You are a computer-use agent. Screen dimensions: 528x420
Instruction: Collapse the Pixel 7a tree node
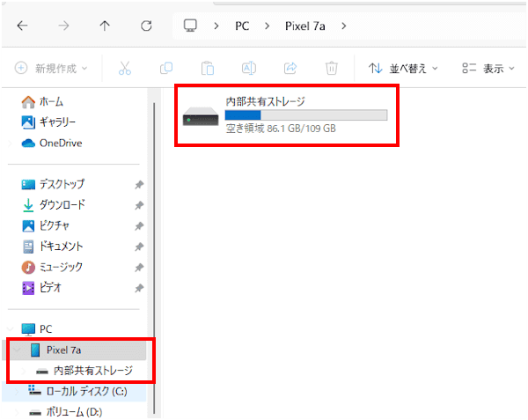17,350
